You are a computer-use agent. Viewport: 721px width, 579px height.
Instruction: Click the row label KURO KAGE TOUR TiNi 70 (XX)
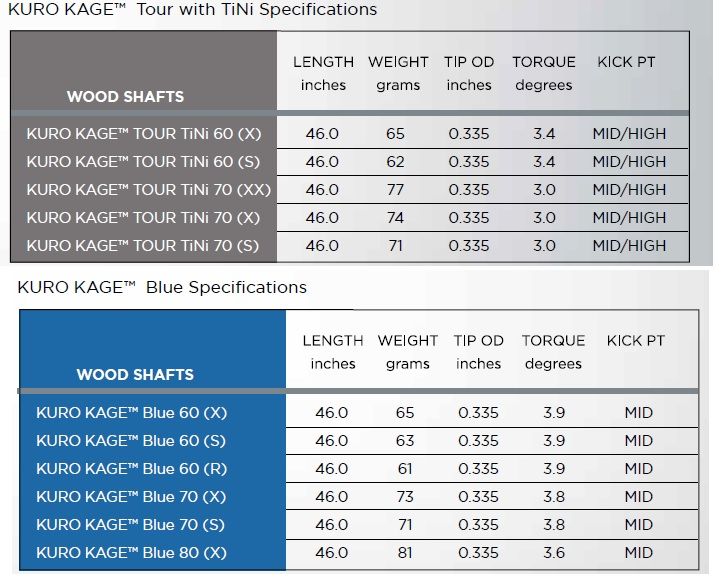coord(149,190)
